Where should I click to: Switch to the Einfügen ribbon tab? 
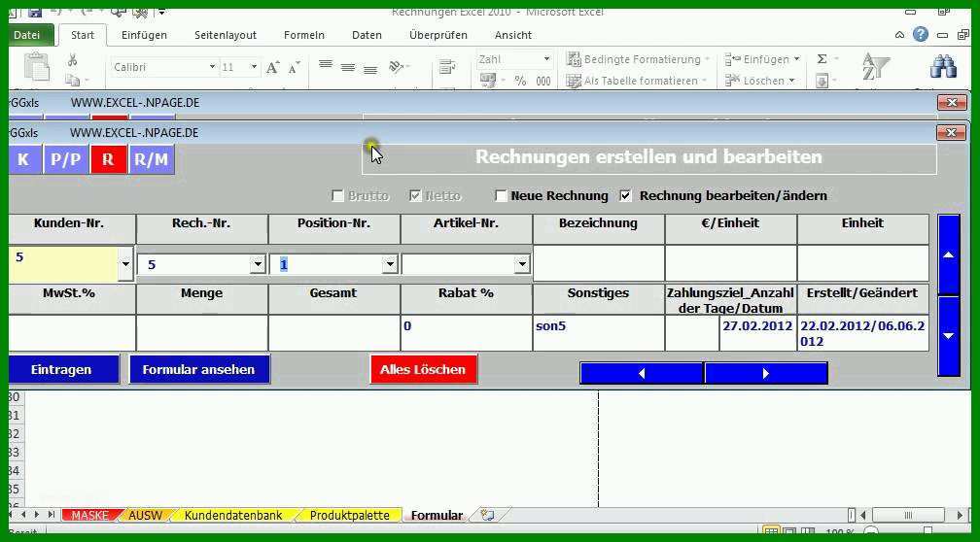pyautogui.click(x=144, y=35)
